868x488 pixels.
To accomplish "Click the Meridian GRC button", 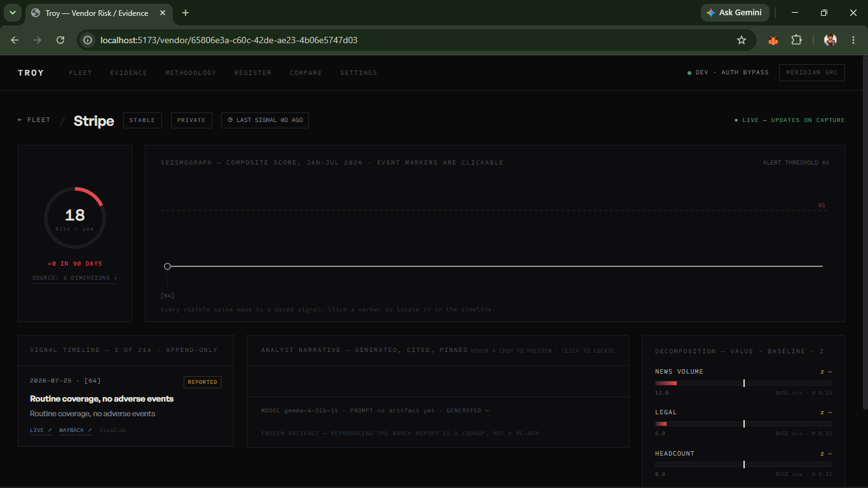I will [812, 72].
